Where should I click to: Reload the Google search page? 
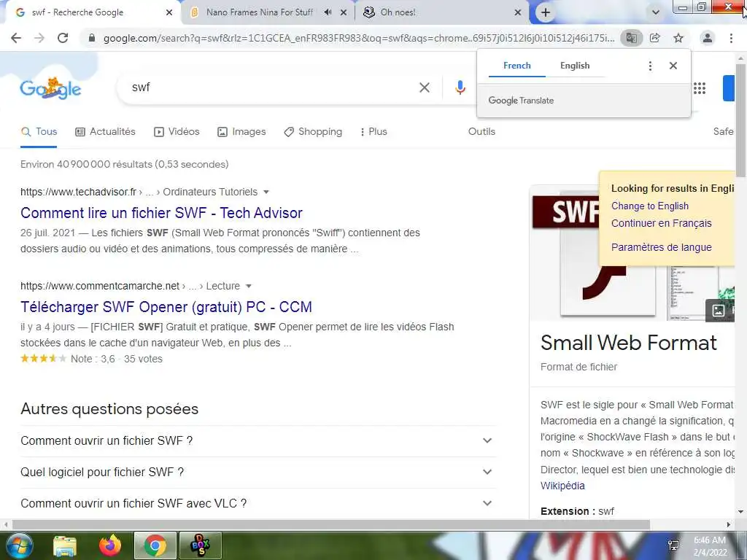point(63,38)
